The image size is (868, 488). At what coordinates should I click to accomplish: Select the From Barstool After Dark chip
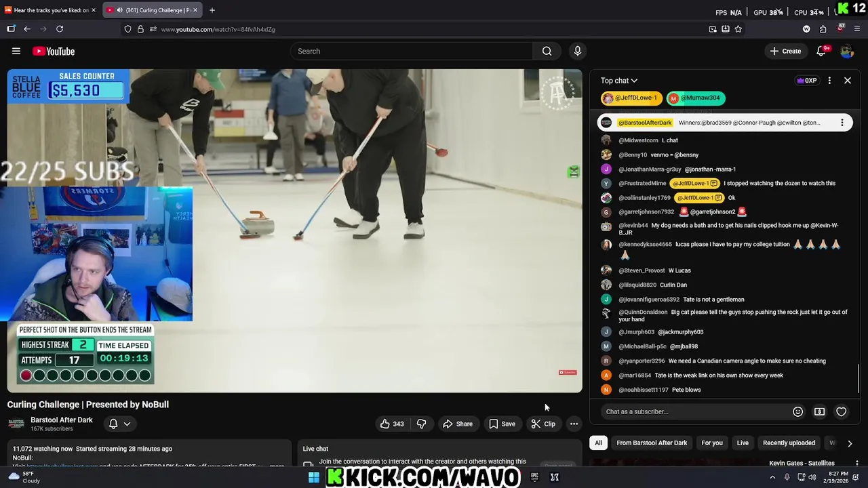click(x=652, y=443)
